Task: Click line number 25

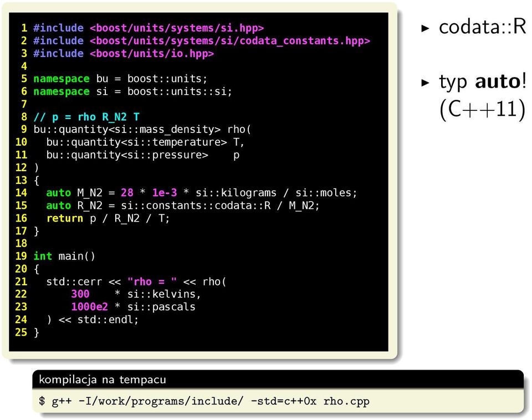Action: (21, 332)
